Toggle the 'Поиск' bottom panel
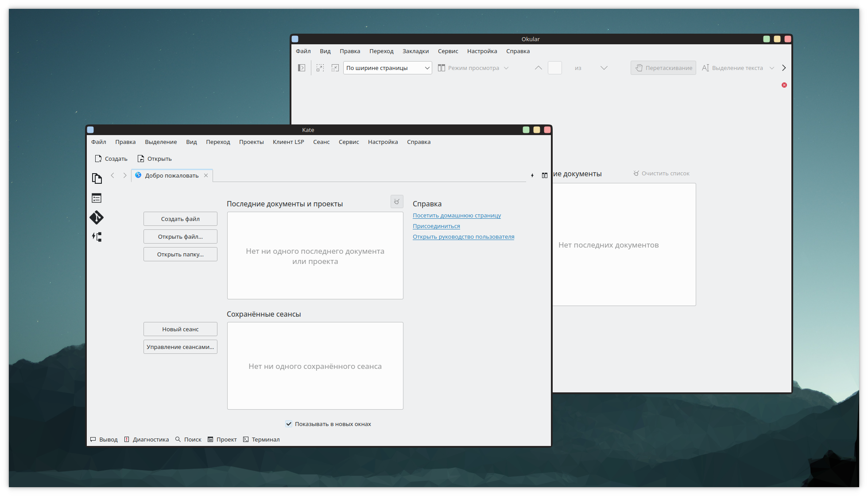The width and height of the screenshot is (868, 496). pos(188,439)
